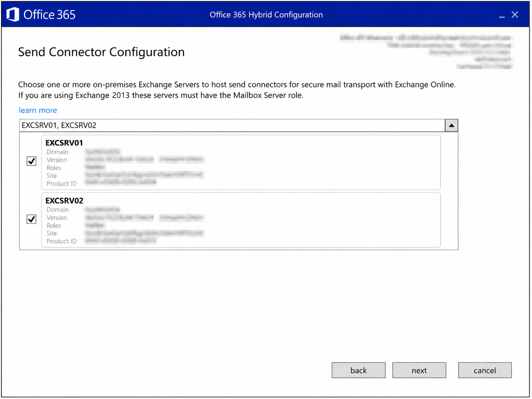Select the EXCSRV02 server name heading

tap(64, 201)
